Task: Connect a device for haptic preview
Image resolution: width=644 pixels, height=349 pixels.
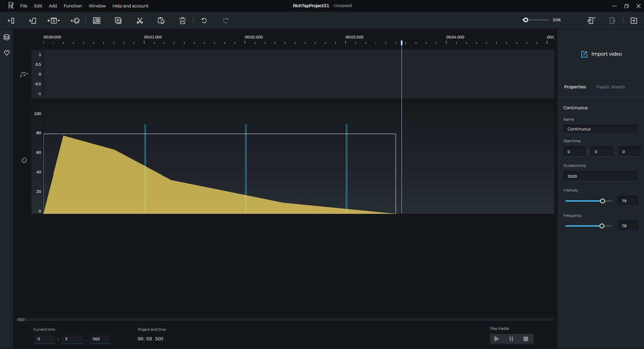Action: (590, 20)
